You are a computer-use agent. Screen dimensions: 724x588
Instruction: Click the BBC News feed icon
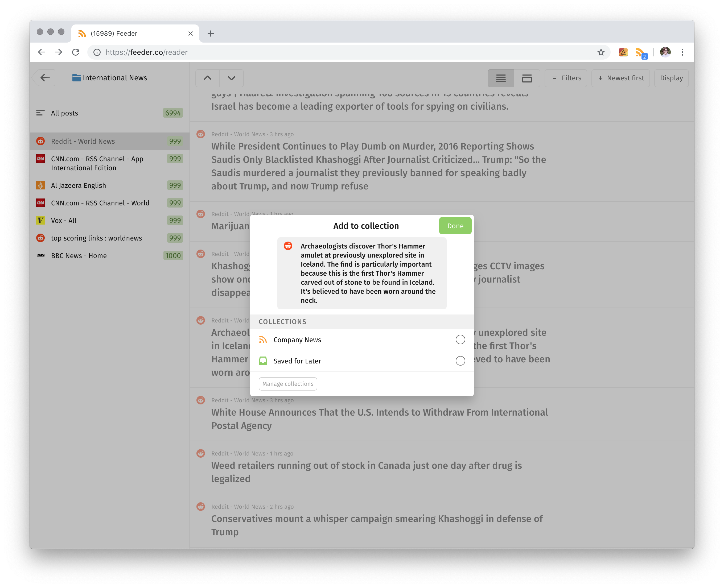point(40,255)
